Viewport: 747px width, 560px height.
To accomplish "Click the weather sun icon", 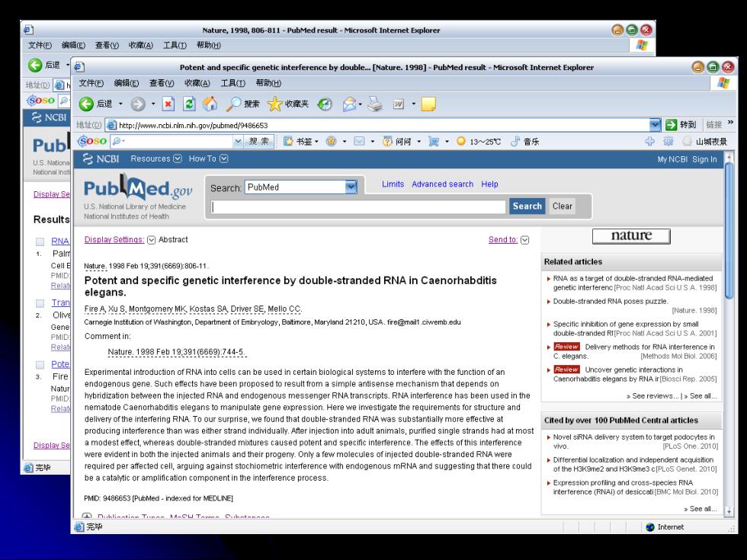I will point(460,141).
